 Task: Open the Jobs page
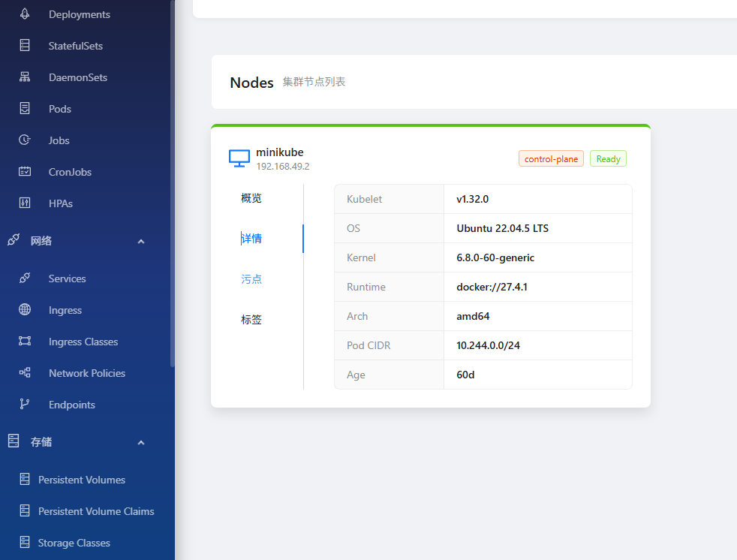pyautogui.click(x=59, y=140)
